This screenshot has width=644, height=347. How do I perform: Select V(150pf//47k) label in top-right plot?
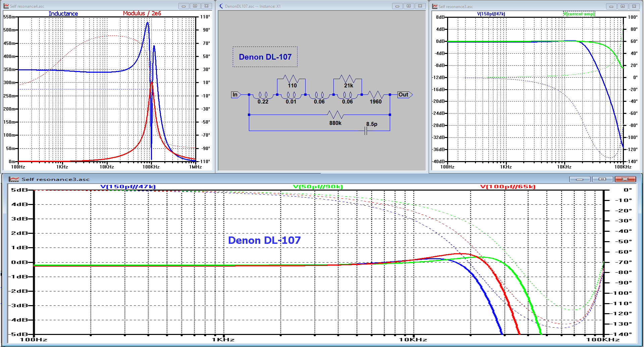tap(491, 14)
